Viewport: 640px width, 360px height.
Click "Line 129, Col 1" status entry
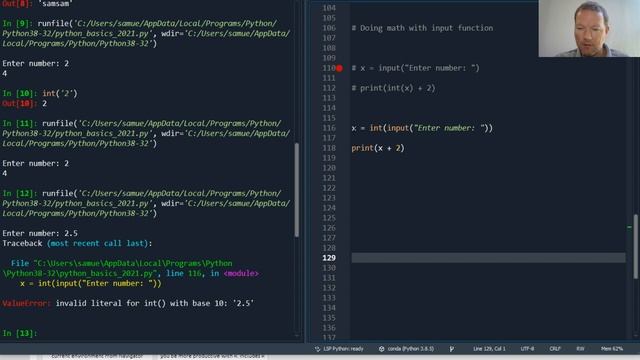pos(489,349)
